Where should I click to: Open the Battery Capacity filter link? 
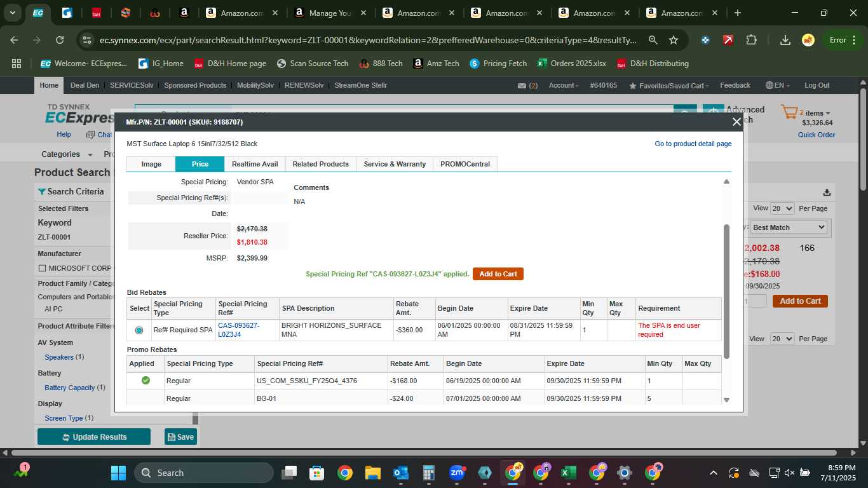[70, 388]
